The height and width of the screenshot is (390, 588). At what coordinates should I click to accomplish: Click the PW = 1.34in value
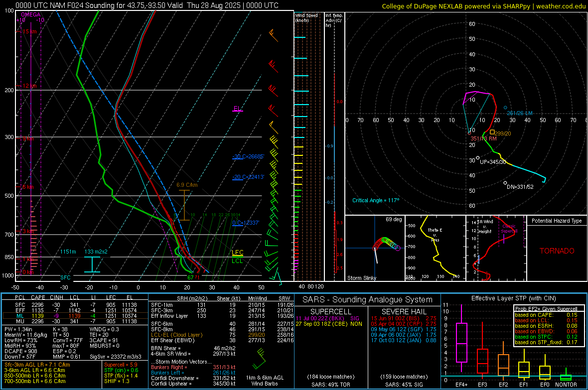coord(18,329)
